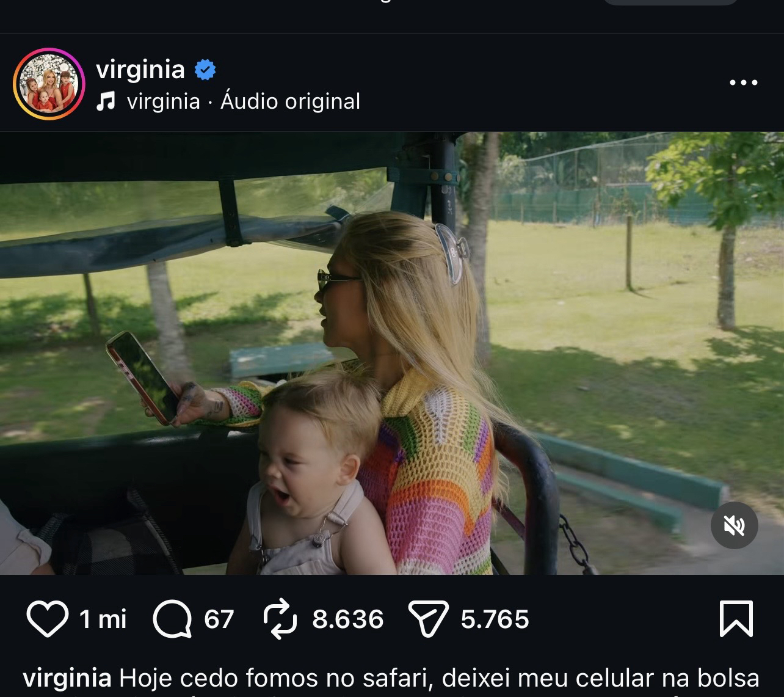Open the three-dot more options menu
The width and height of the screenshot is (784, 697).
coord(743,82)
